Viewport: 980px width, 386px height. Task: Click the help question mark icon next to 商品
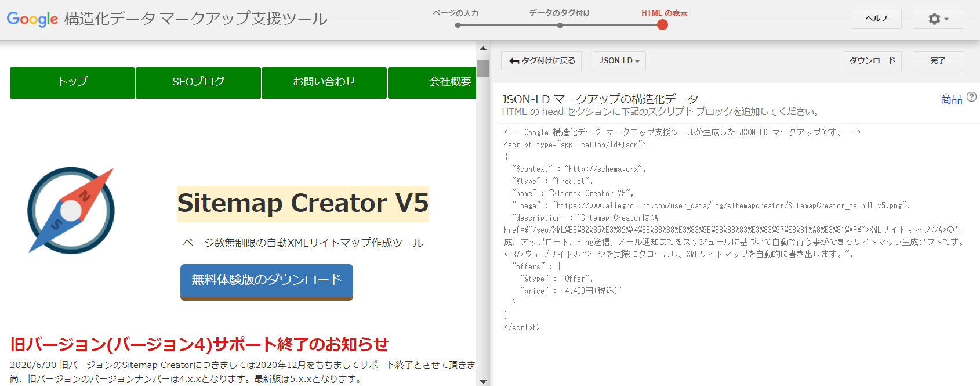click(972, 97)
